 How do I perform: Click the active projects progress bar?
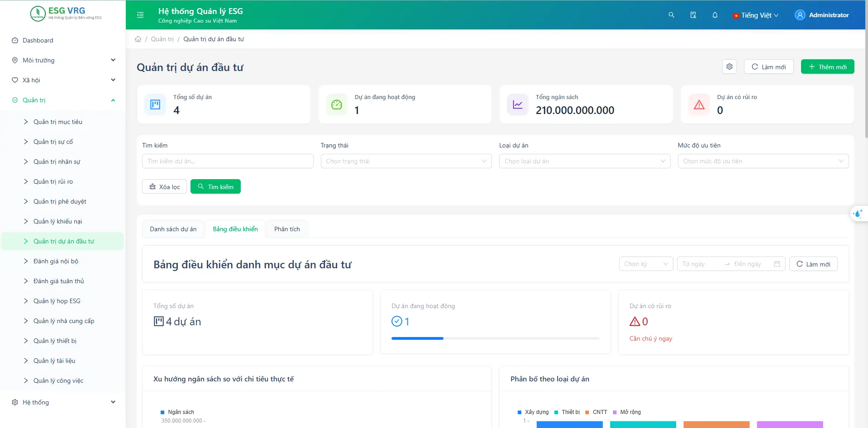(495, 338)
